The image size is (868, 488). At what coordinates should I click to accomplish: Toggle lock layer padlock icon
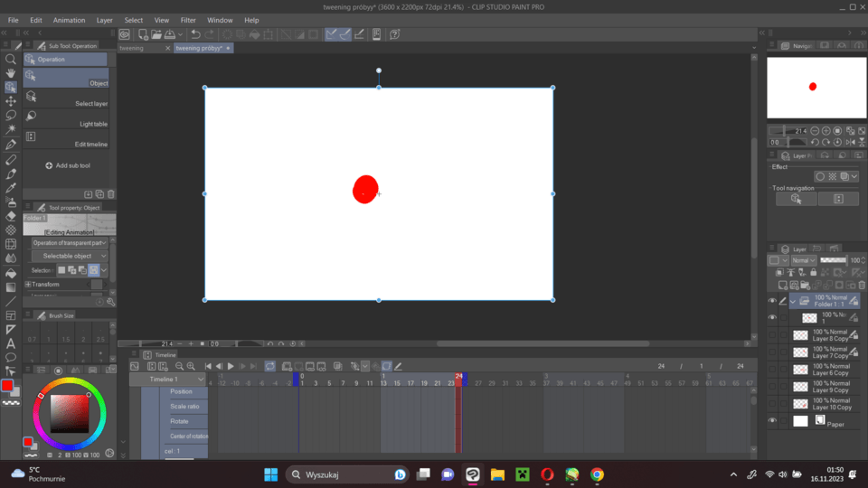coord(813,272)
